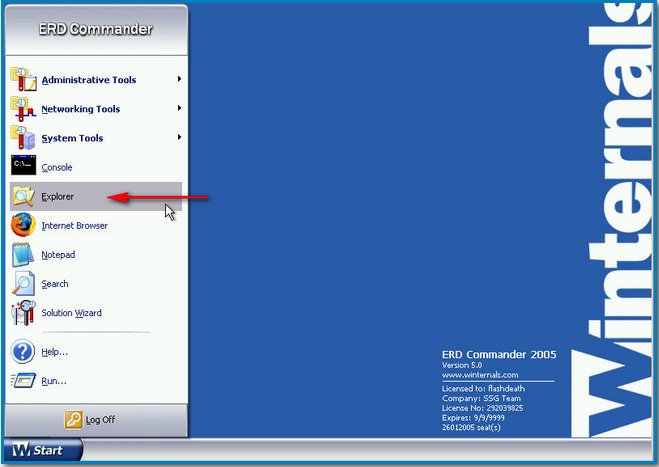Click the Search magnifying glass icon
Viewport: 659px width, 467px height.
pyautogui.click(x=23, y=284)
